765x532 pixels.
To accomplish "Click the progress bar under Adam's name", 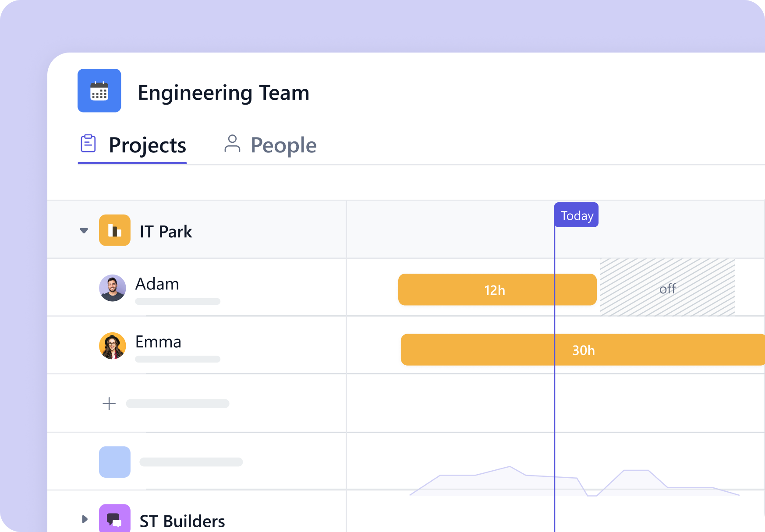I will tap(177, 301).
